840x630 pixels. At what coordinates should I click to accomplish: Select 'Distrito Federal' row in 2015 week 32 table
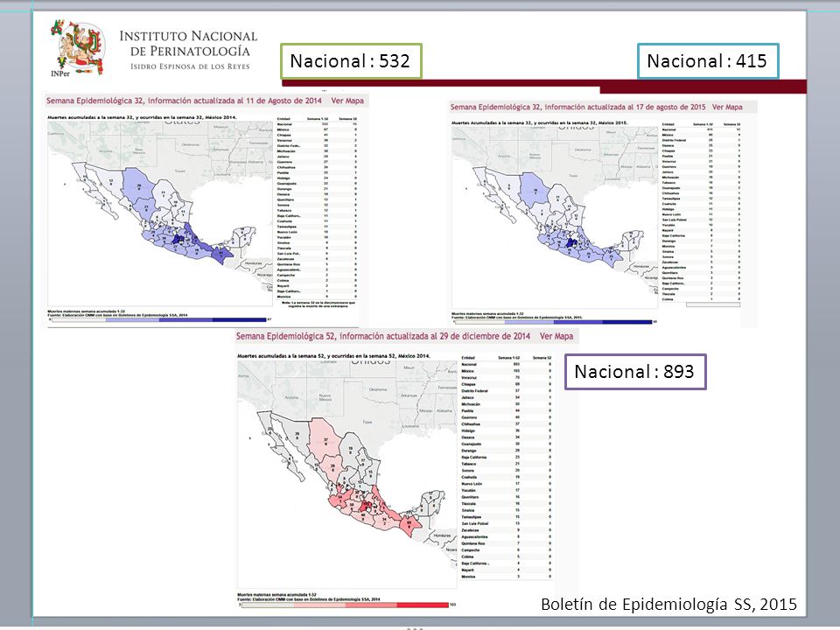point(702,140)
